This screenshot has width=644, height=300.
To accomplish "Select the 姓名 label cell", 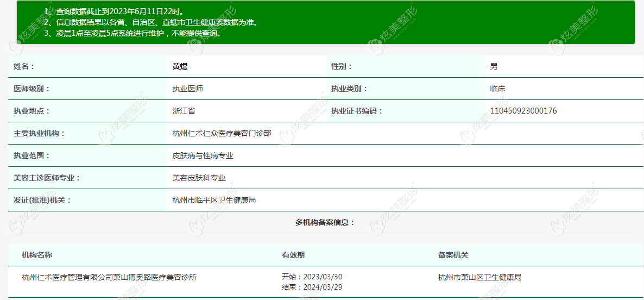I will point(87,66).
